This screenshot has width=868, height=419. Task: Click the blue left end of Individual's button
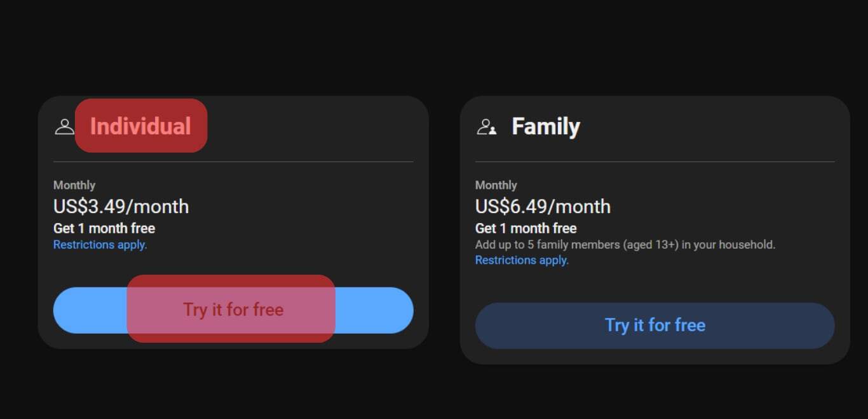pyautogui.click(x=89, y=310)
